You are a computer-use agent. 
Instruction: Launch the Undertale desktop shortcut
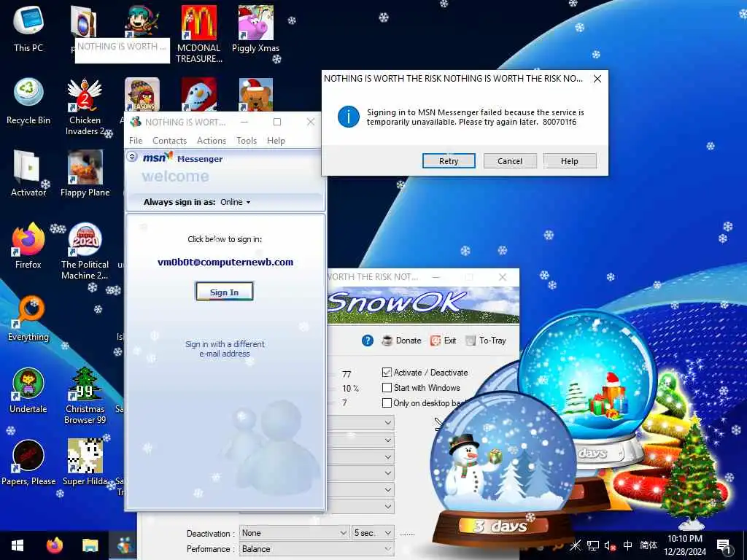click(28, 390)
